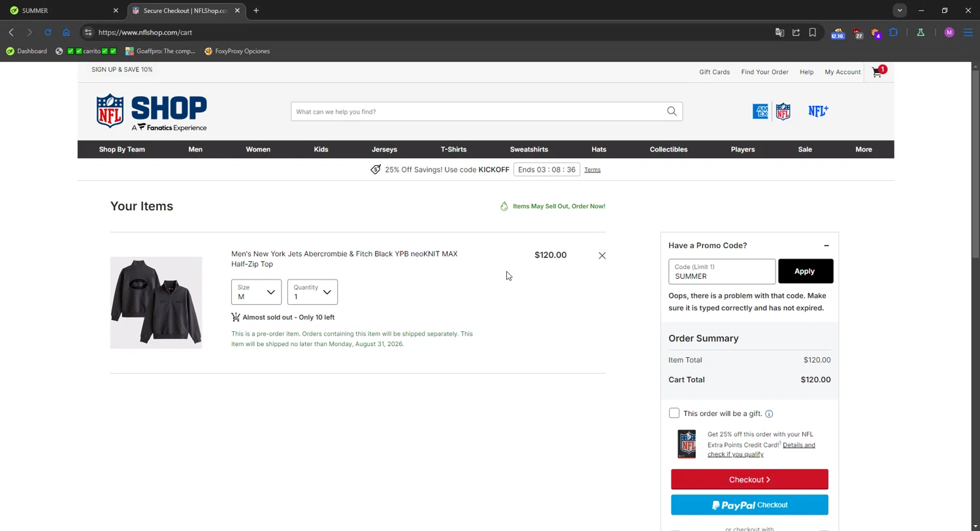This screenshot has width=980, height=531.
Task: Open the tab list dropdown arrow
Action: 900,10
